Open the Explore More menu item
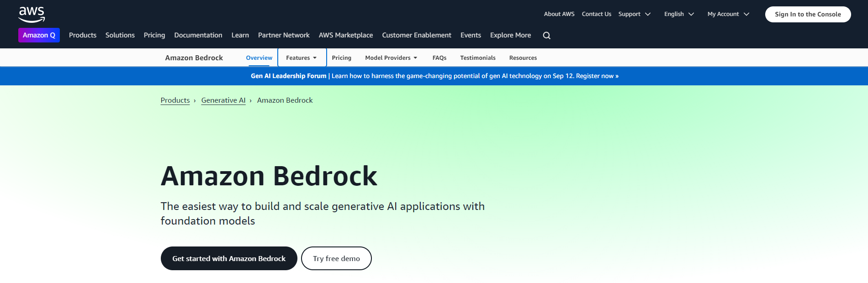 [x=511, y=35]
